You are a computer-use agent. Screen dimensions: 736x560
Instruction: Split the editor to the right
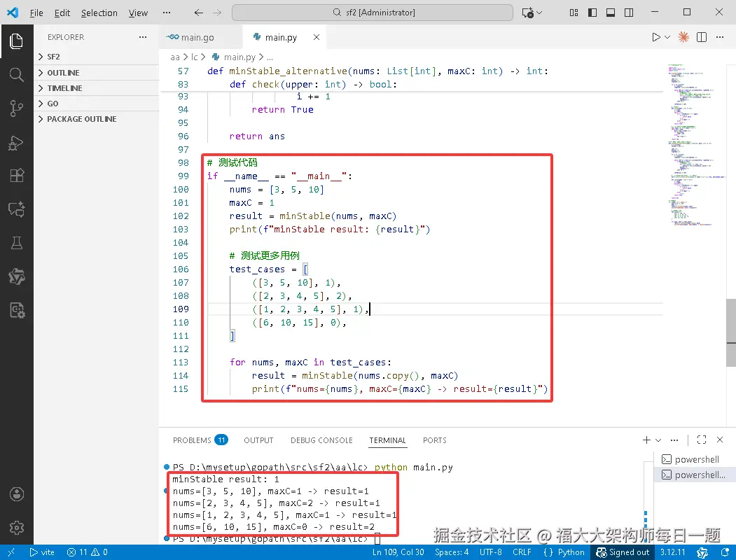pos(702,37)
